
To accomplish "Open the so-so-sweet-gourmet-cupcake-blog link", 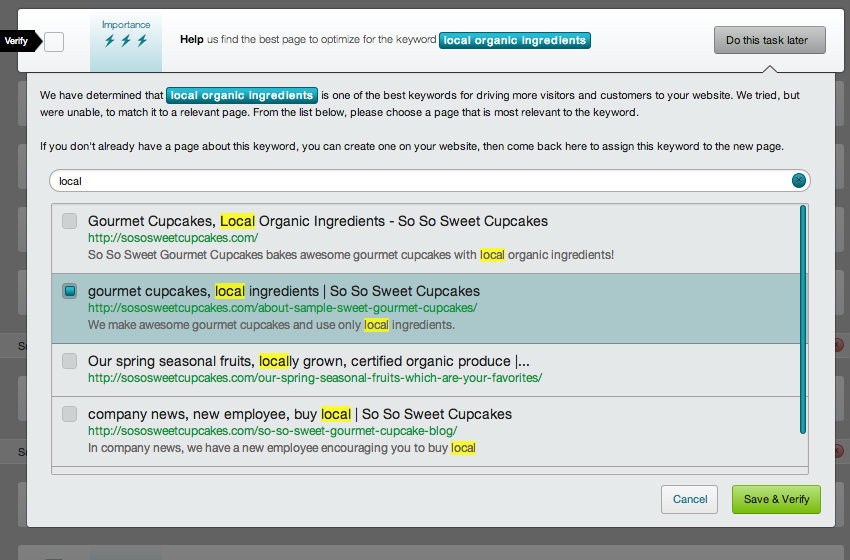I will [x=273, y=431].
